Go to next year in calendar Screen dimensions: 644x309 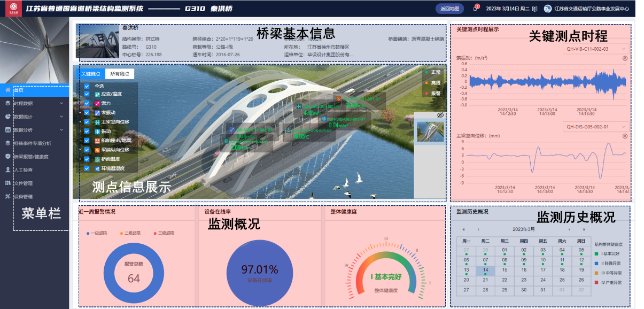pos(583,229)
